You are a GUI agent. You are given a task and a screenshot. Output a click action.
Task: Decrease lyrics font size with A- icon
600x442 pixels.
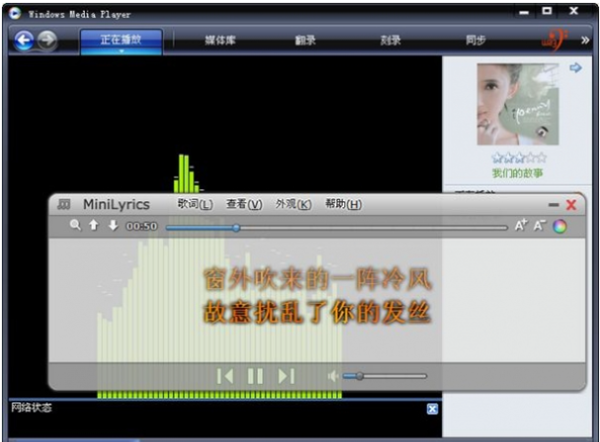pos(540,226)
